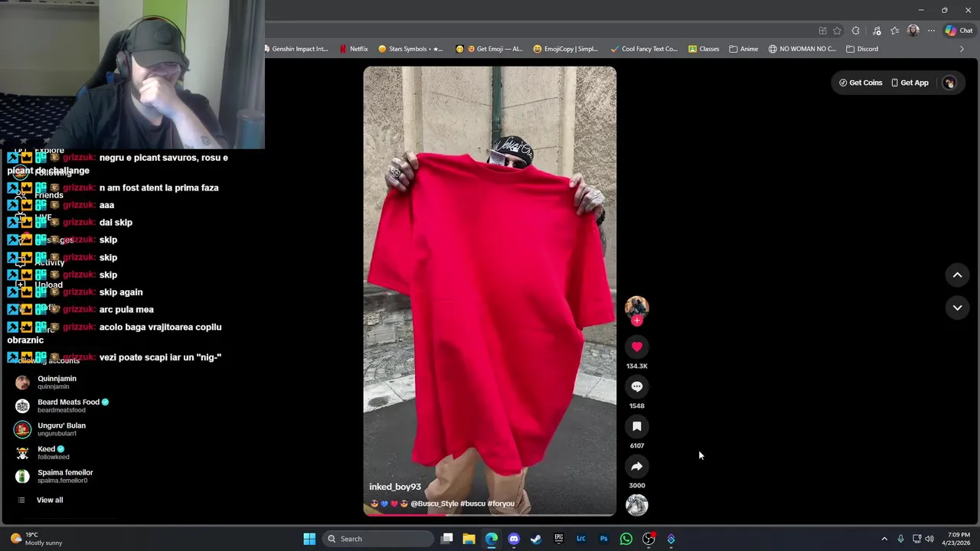Expand the Classes bookmark folder

point(704,49)
